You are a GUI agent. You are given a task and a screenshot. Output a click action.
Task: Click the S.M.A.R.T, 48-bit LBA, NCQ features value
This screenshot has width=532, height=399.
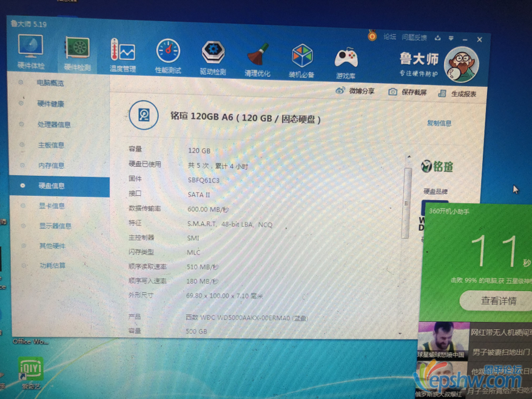(x=230, y=224)
